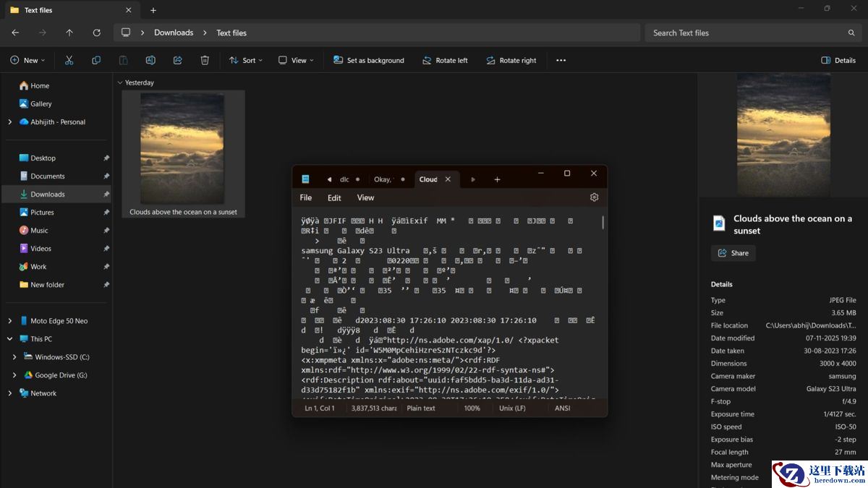Click the Delete trash icon
868x488 pixels.
pyautogui.click(x=205, y=61)
